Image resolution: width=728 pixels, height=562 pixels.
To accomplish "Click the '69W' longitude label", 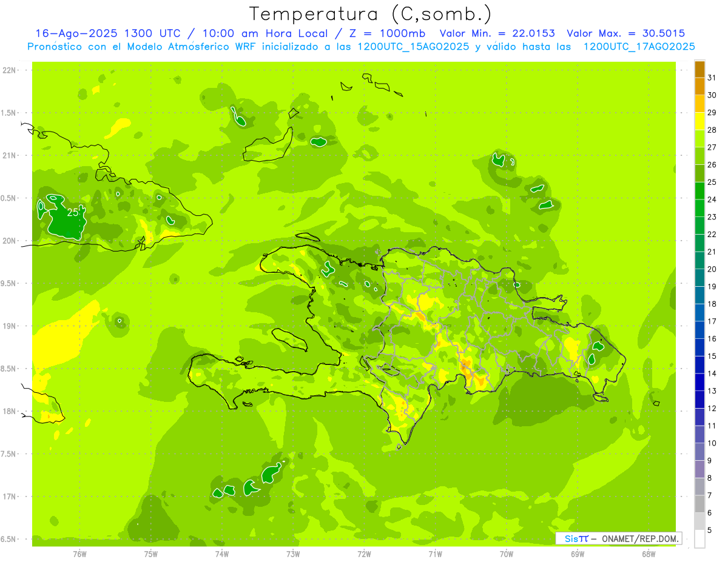I will [x=578, y=554].
